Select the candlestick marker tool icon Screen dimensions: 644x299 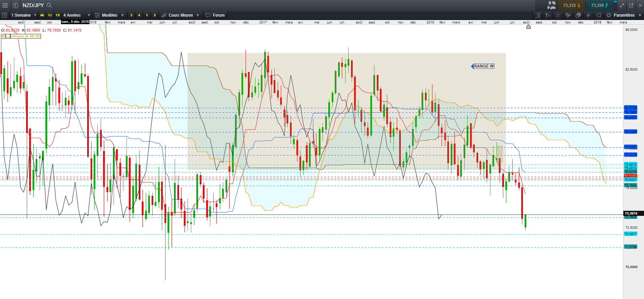(588, 15)
